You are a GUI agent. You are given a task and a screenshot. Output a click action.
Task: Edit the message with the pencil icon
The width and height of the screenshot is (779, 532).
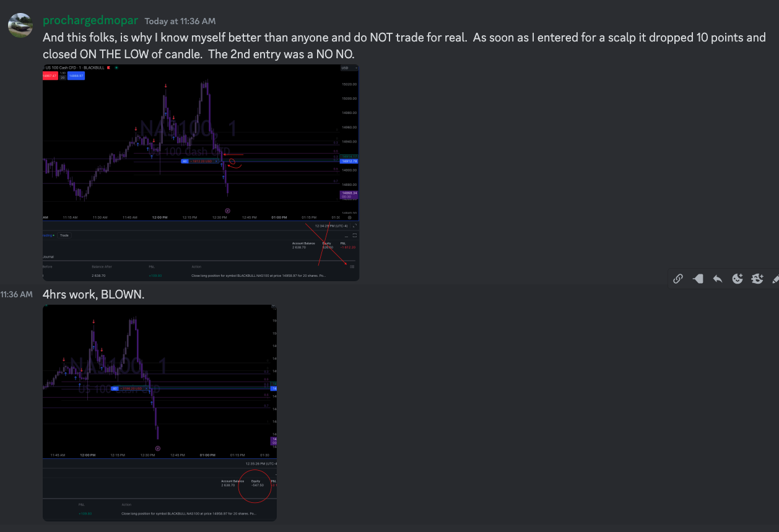click(776, 279)
